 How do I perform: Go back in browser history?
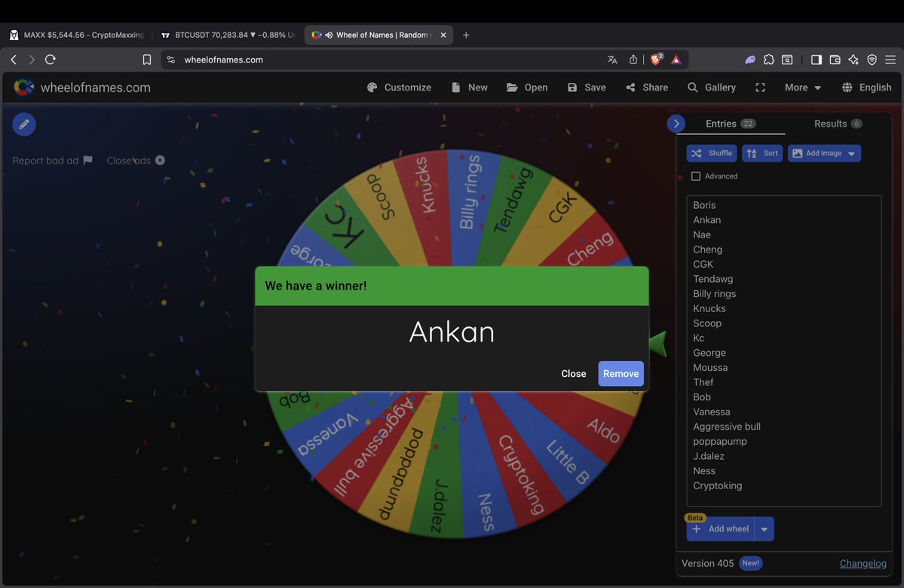pyautogui.click(x=14, y=60)
